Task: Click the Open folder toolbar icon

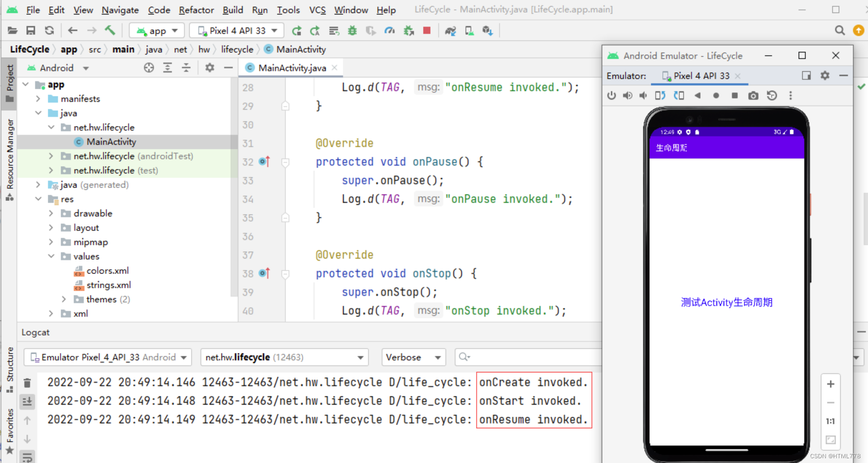Action: tap(12, 31)
